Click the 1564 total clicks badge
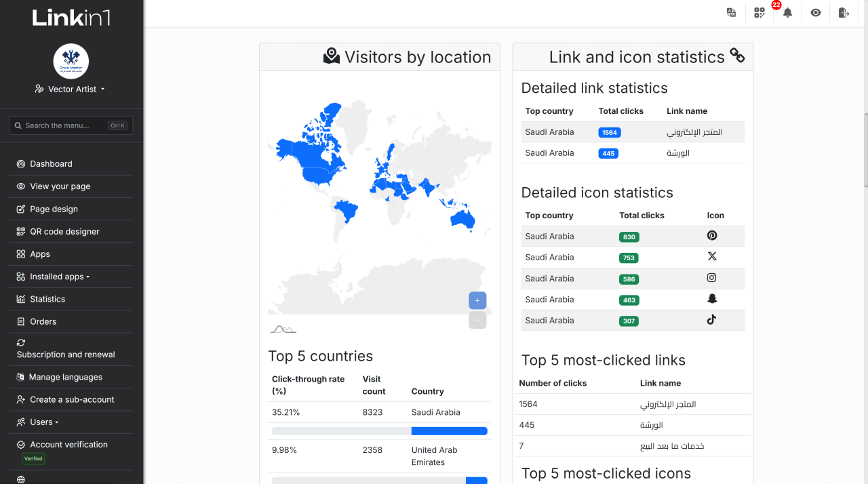The height and width of the screenshot is (484, 868). tap(610, 133)
